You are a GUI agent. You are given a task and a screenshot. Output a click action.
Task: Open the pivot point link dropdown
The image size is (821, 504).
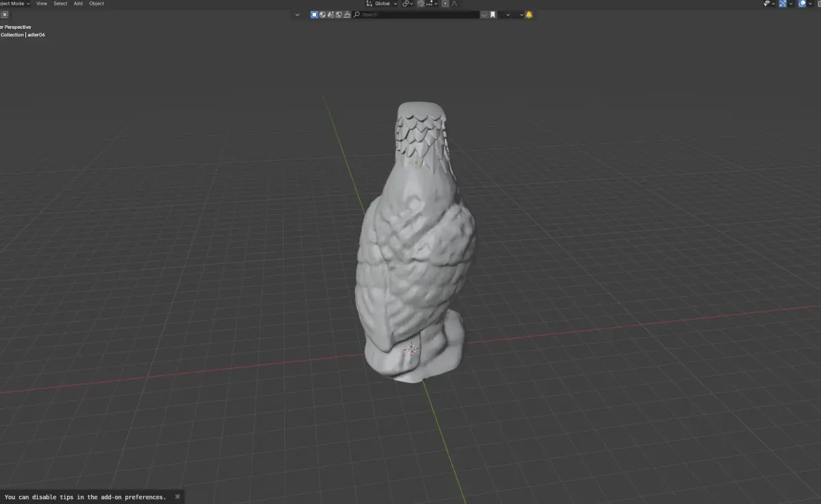[407, 3]
